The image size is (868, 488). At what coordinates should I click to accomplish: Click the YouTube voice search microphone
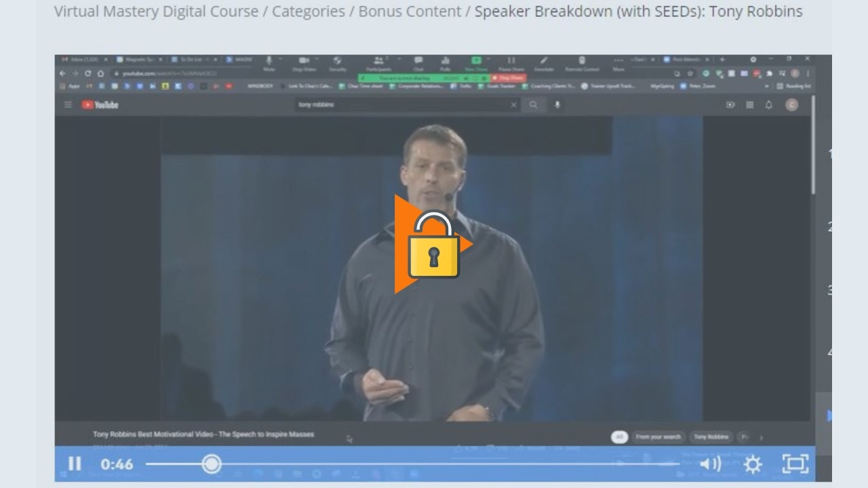[557, 104]
